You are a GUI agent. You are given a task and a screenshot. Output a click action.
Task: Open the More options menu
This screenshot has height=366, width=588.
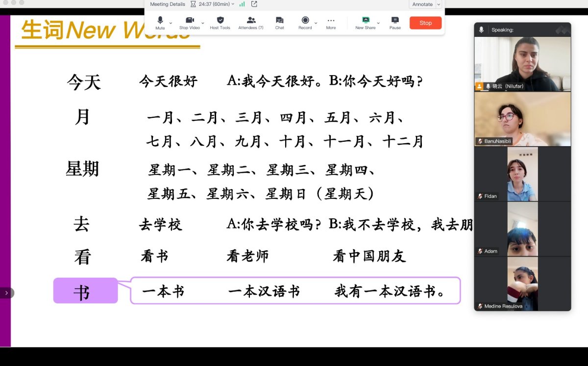[331, 23]
